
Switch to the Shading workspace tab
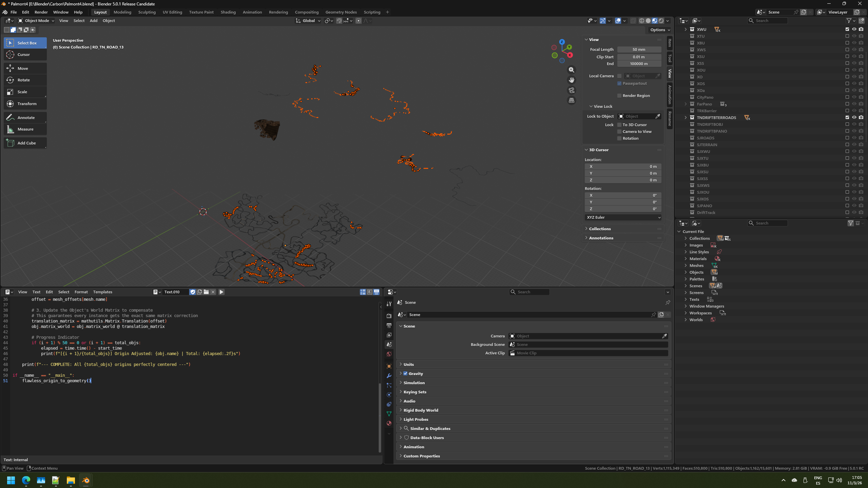pyautogui.click(x=228, y=12)
